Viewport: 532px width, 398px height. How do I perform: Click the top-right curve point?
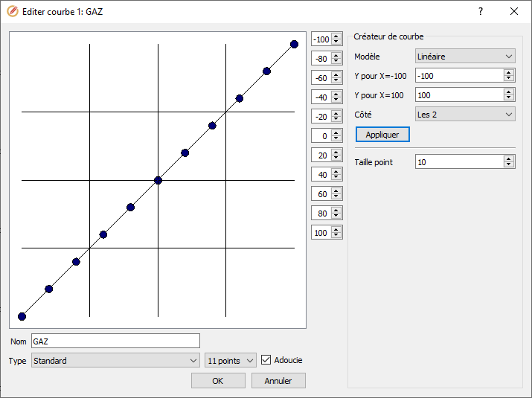(x=294, y=44)
